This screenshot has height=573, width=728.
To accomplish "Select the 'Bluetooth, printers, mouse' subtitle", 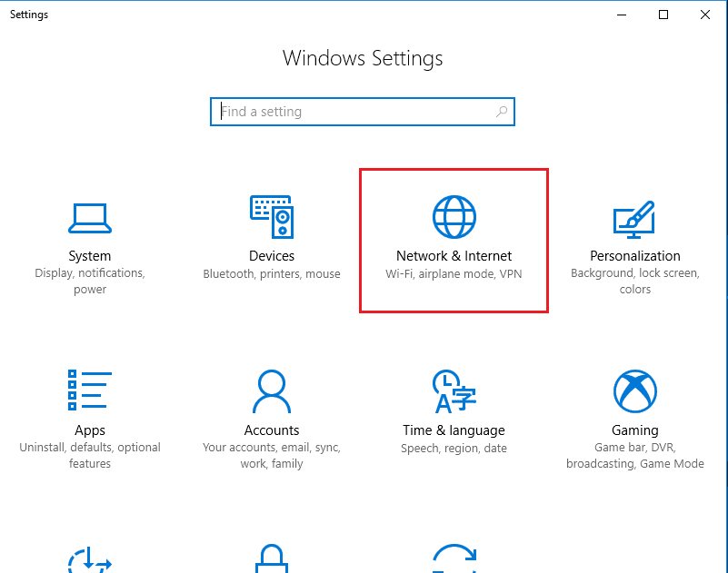I will coord(271,273).
